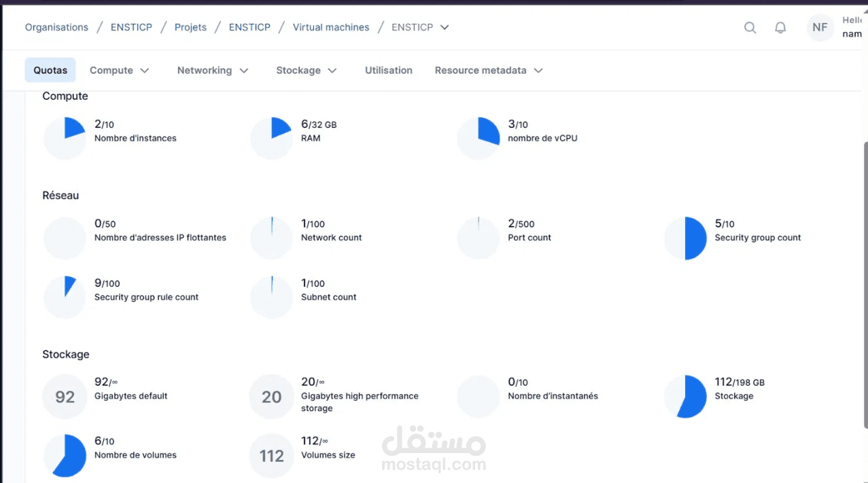Open ENSTICP breadcrumb after Projets

[x=249, y=28]
